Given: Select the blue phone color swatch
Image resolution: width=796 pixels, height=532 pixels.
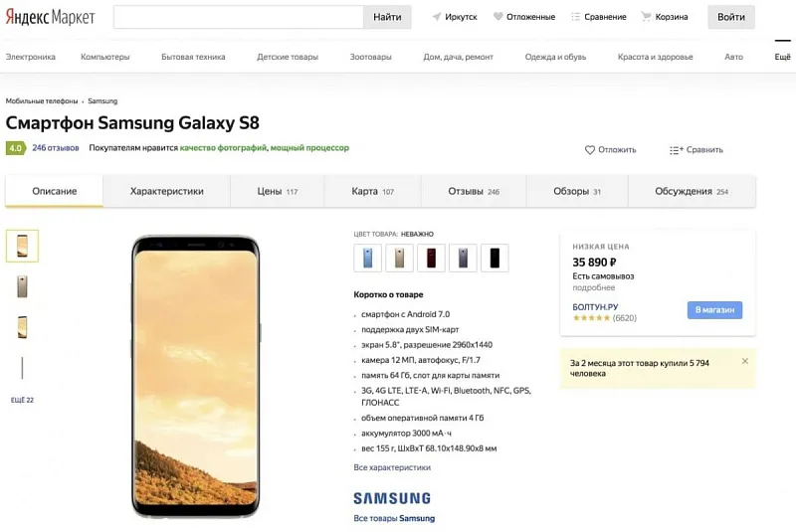Looking at the screenshot, I should (x=367, y=259).
